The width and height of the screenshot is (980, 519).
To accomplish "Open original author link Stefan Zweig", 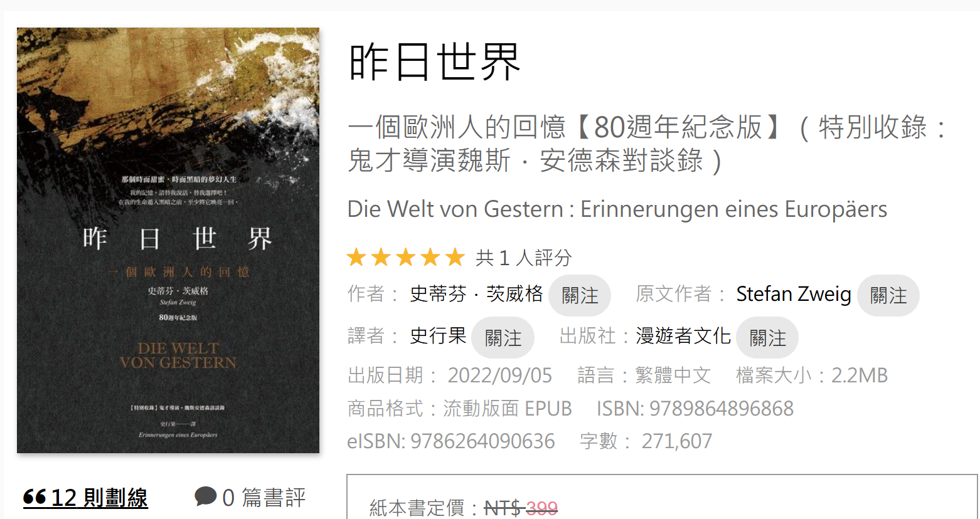I will (794, 294).
